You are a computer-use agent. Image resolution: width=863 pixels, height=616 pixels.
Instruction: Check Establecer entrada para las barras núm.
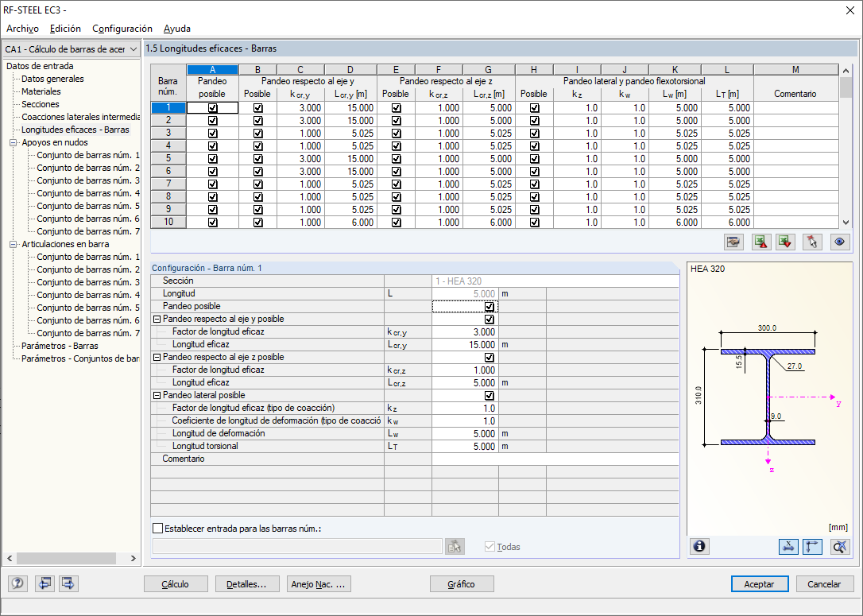pyautogui.click(x=156, y=529)
